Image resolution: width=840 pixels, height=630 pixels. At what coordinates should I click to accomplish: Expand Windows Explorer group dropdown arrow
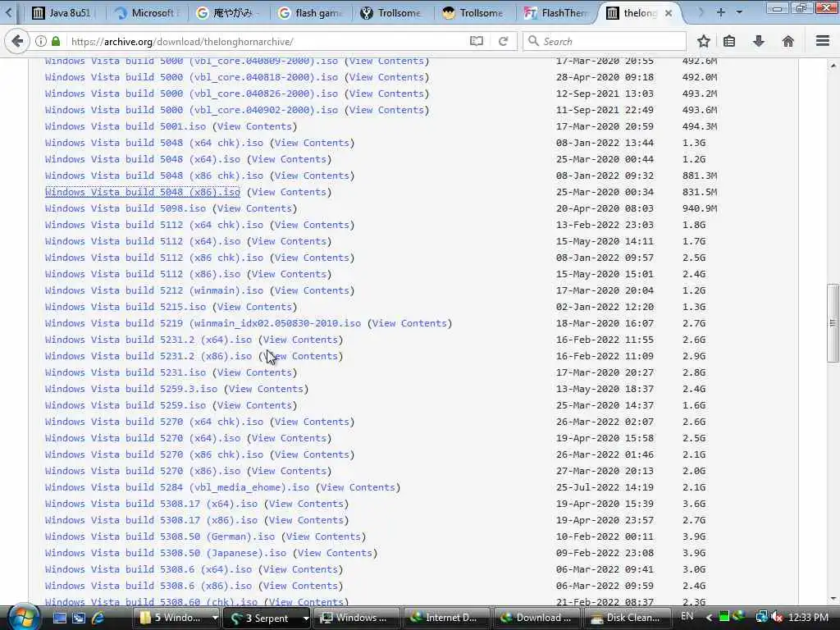pos(215,618)
